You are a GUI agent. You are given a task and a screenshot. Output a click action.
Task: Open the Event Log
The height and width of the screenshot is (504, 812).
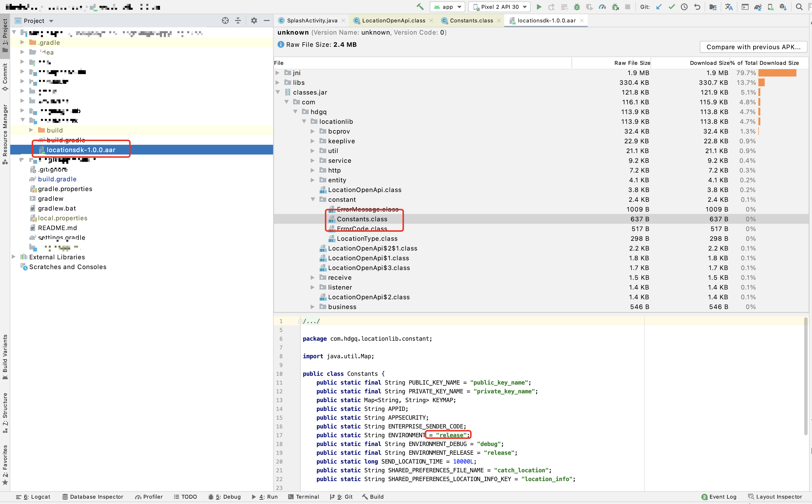[719, 497]
